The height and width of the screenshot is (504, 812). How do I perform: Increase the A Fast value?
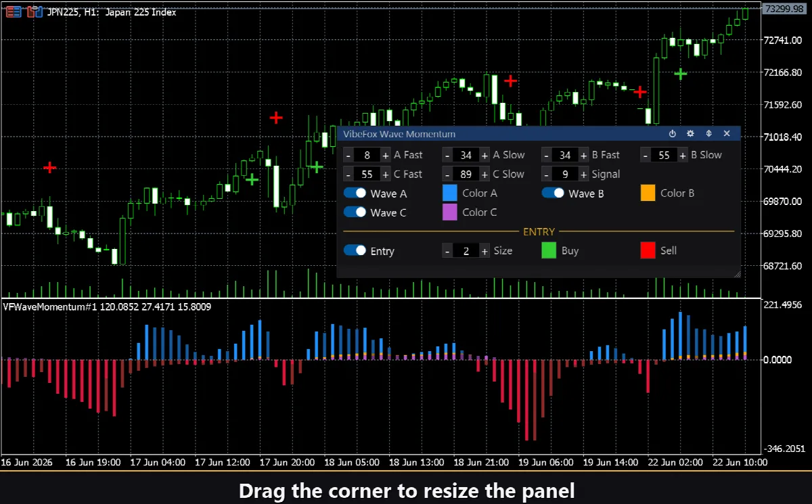[x=386, y=156]
